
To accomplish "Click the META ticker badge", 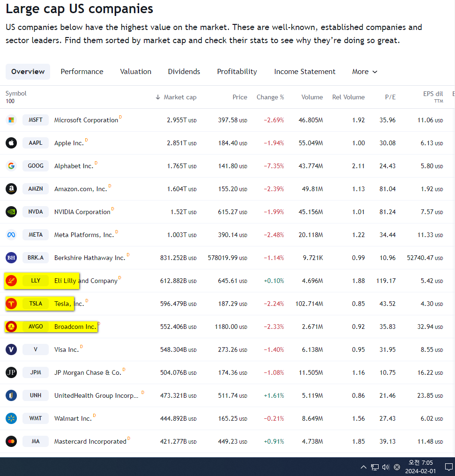I will (x=36, y=235).
